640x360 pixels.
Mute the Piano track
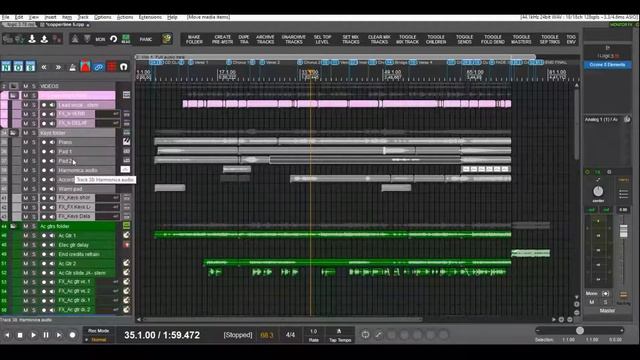click(26, 142)
